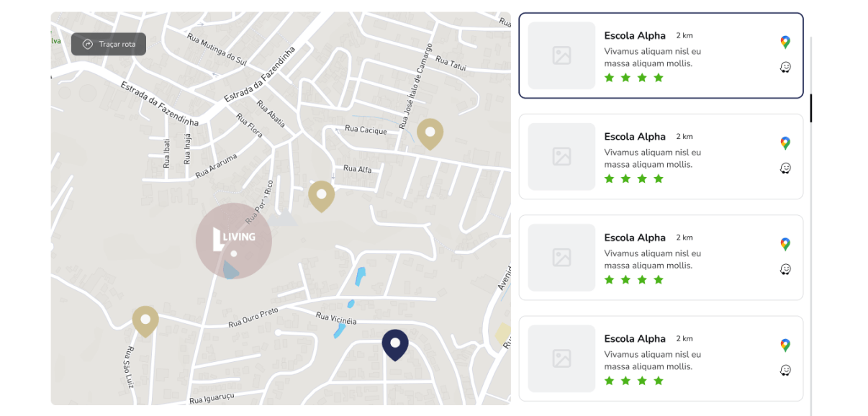Viewport: 868px width, 416px height.
Task: Click the Escola Alpha title in fourth card
Action: pyautogui.click(x=635, y=339)
